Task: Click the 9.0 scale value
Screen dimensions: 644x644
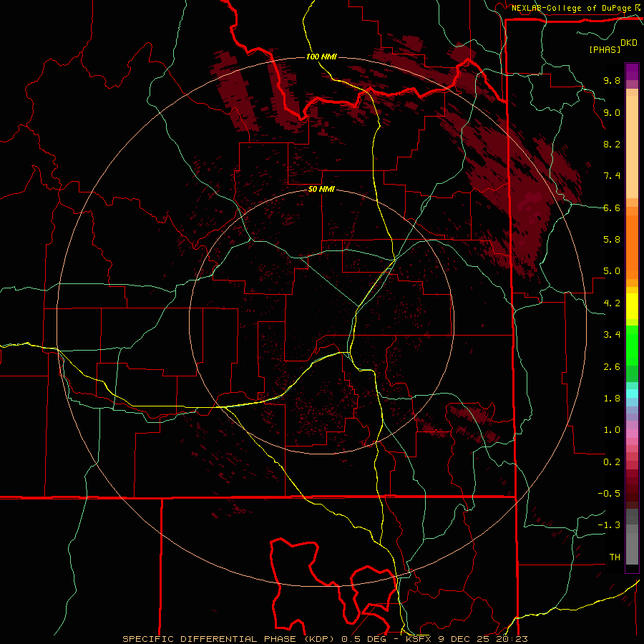Action: click(x=612, y=112)
